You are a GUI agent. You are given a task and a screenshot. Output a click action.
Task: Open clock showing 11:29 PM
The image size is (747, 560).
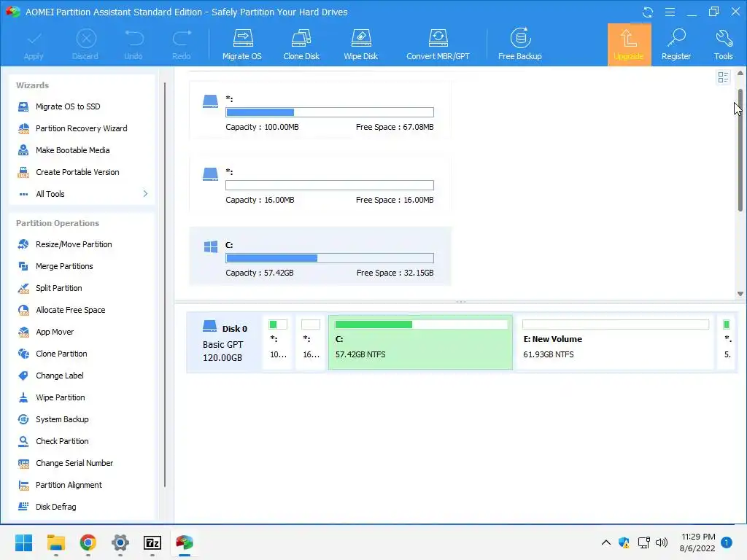698,542
